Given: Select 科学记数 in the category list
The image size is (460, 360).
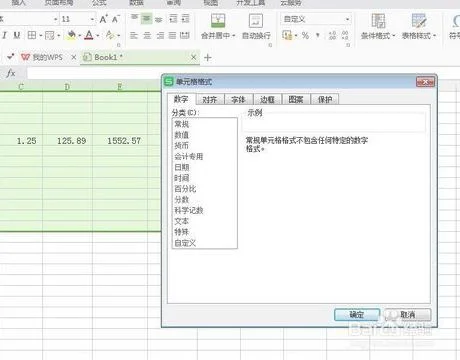Looking at the screenshot, I should [x=189, y=210].
